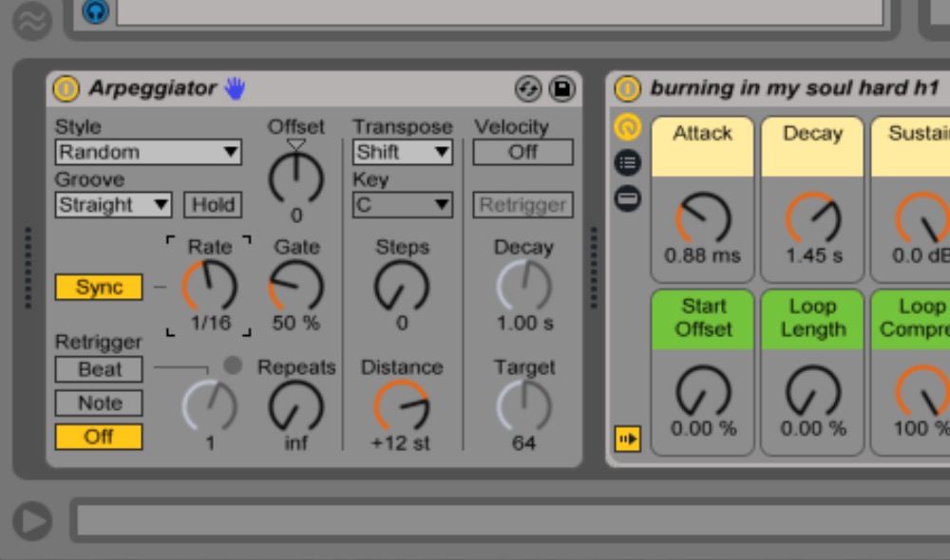Toggle the burning in my soul device activator
Image resolution: width=950 pixels, height=560 pixels.
[627, 89]
